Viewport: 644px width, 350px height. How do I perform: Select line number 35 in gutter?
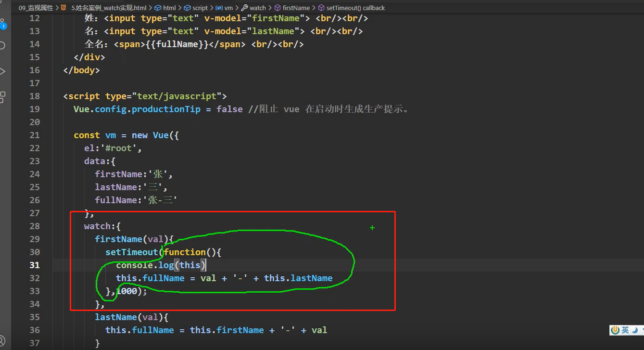pos(35,317)
